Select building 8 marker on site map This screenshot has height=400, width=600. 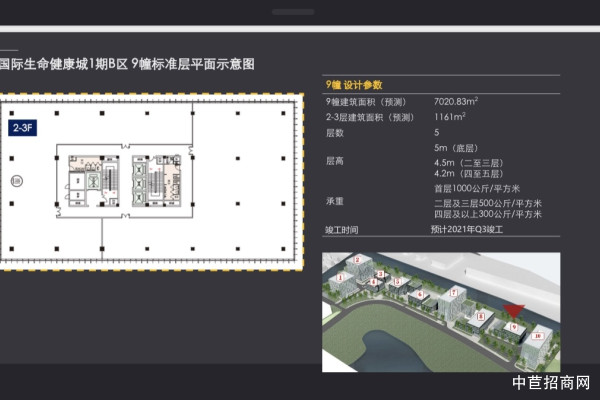click(x=481, y=317)
